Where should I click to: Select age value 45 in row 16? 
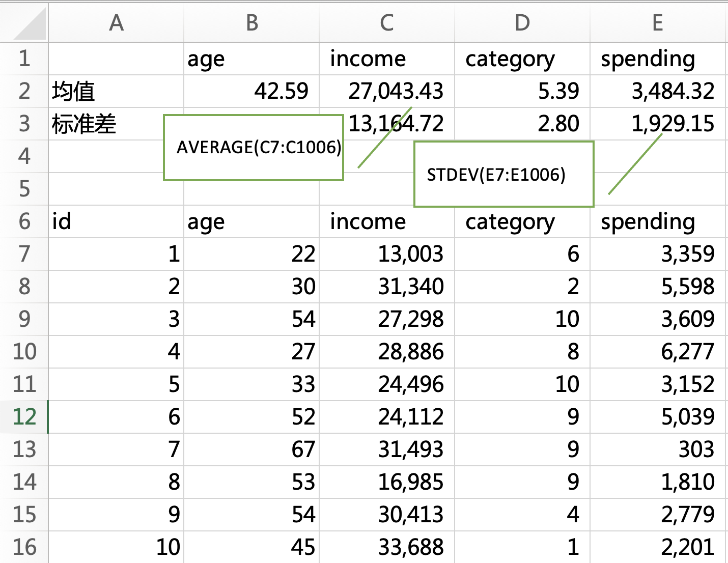click(x=251, y=547)
